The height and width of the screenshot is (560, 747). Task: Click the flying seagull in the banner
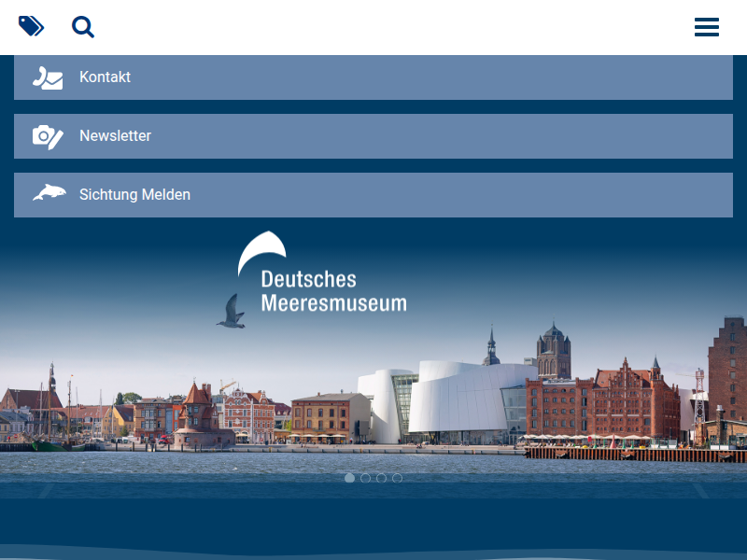point(231,313)
